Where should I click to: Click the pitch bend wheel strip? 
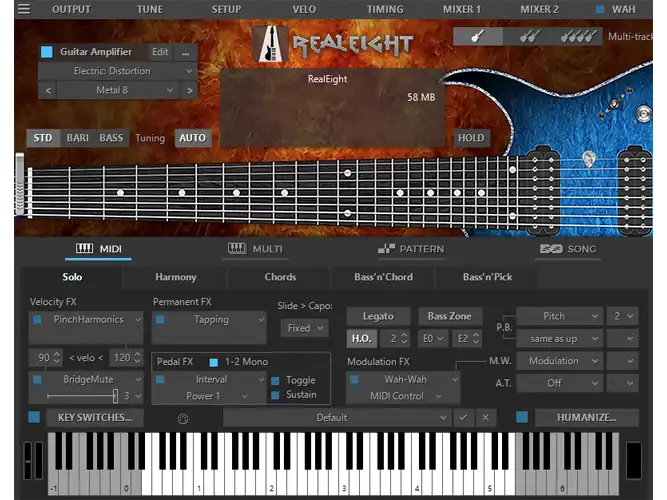(28, 461)
